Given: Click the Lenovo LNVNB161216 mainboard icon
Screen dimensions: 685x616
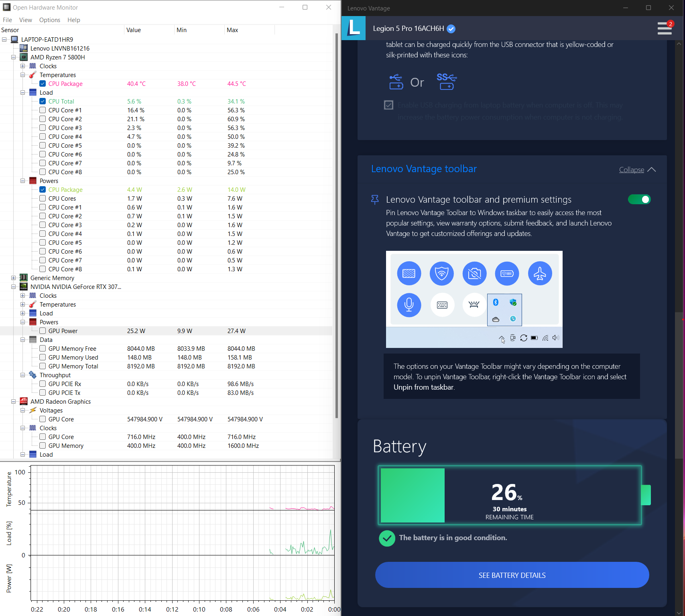Looking at the screenshot, I should click(24, 48).
